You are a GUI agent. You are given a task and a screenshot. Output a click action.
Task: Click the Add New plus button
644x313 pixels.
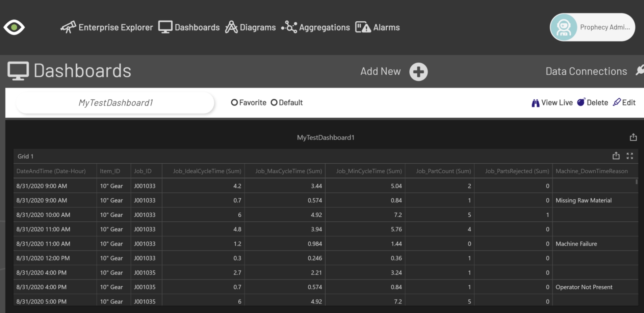418,71
